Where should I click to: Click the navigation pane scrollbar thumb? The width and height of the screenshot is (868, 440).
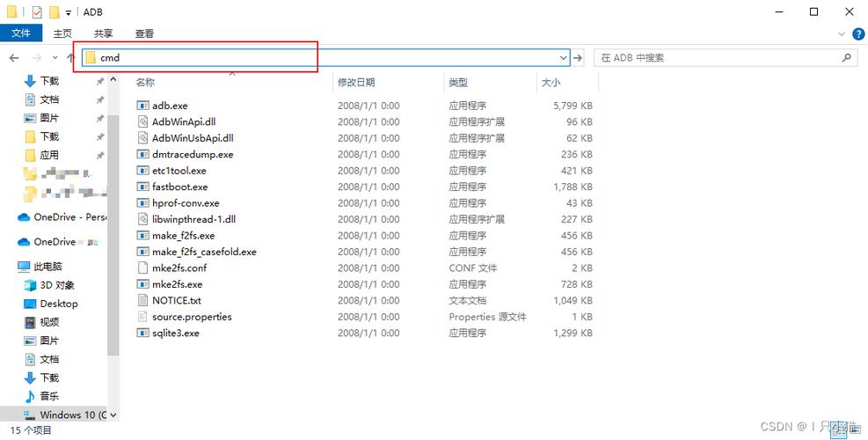pyautogui.click(x=113, y=235)
